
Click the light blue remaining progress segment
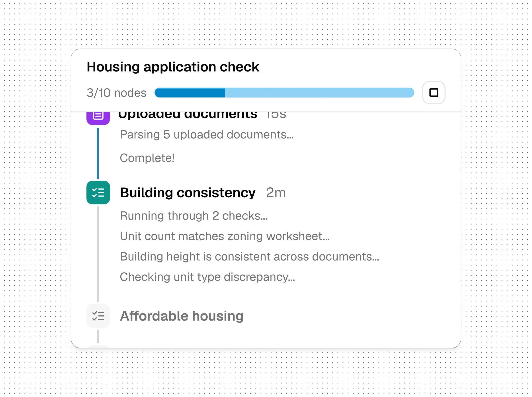click(319, 93)
